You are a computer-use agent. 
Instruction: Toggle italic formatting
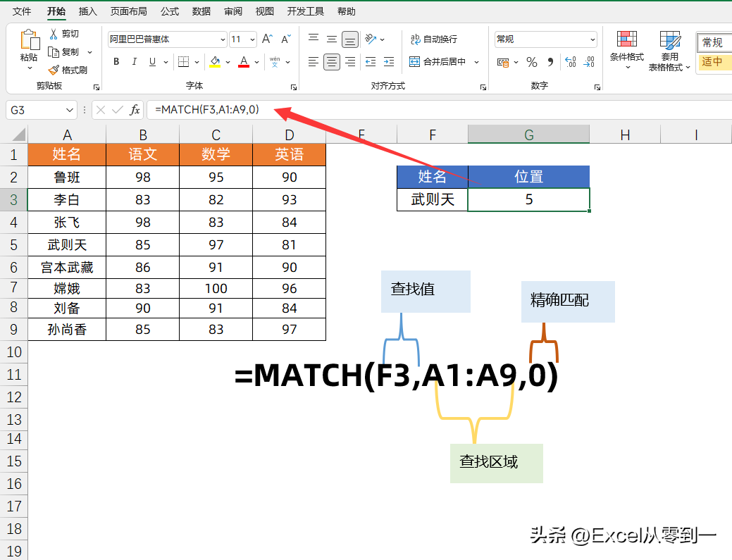click(x=135, y=61)
